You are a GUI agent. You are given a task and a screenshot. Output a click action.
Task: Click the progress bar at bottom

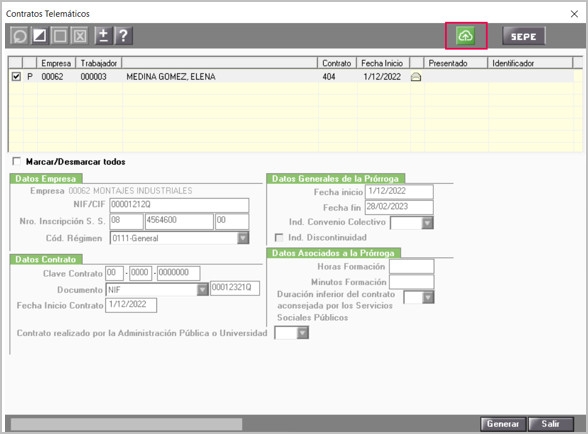coord(126,424)
